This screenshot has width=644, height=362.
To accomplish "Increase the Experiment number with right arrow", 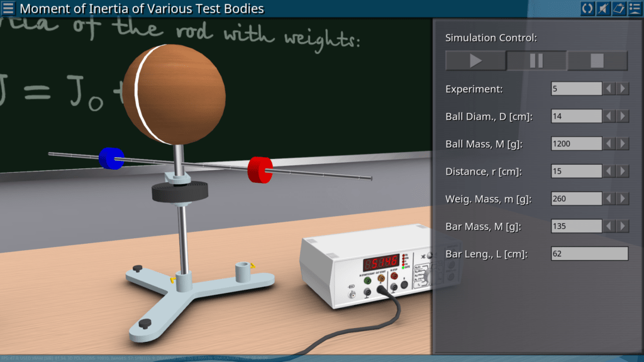I will coord(623,89).
